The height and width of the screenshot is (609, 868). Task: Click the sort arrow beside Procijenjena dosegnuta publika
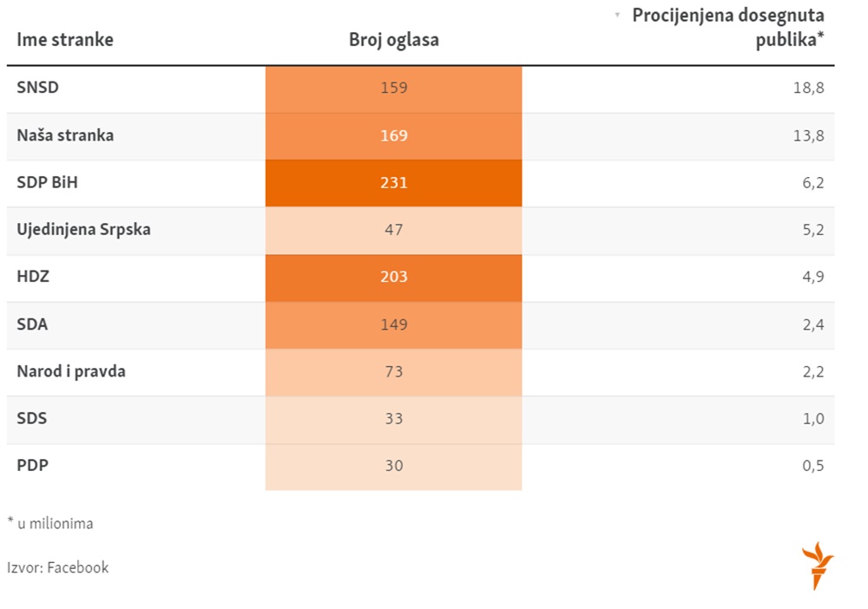(617, 15)
